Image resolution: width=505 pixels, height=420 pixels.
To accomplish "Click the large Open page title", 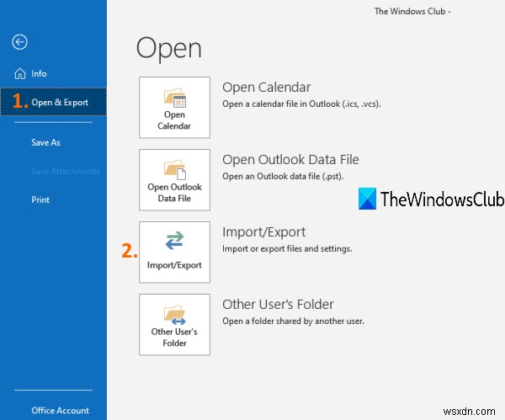I will click(169, 50).
